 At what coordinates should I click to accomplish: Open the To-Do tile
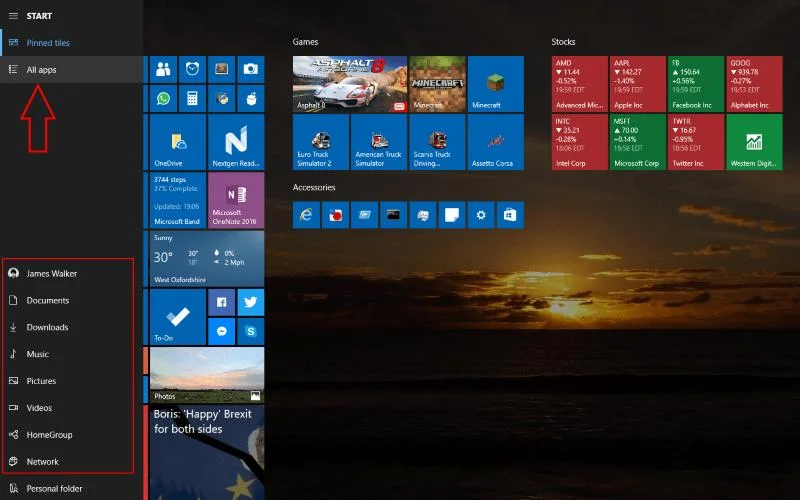pos(178,317)
